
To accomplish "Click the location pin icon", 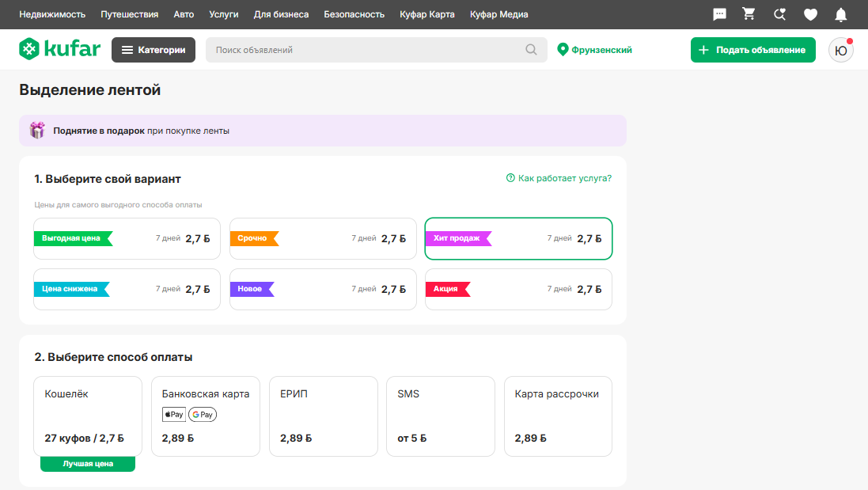I will coord(563,50).
